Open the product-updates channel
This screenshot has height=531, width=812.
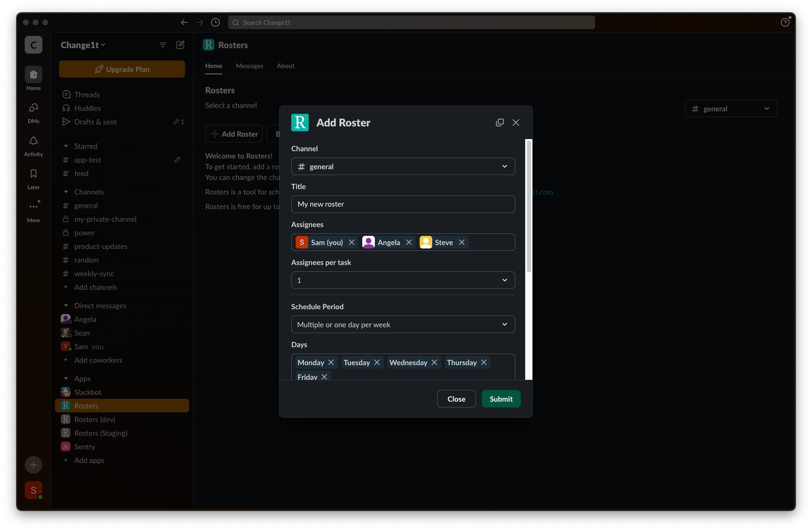pos(122,246)
